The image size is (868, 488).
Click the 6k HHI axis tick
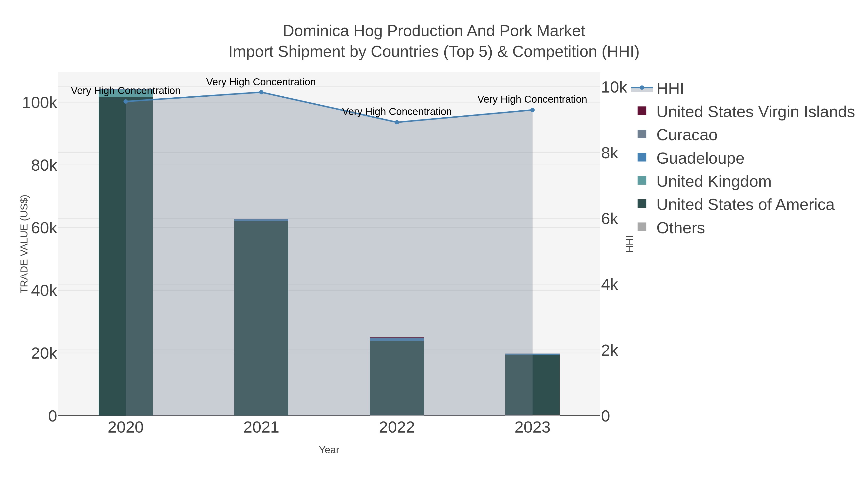coord(610,219)
